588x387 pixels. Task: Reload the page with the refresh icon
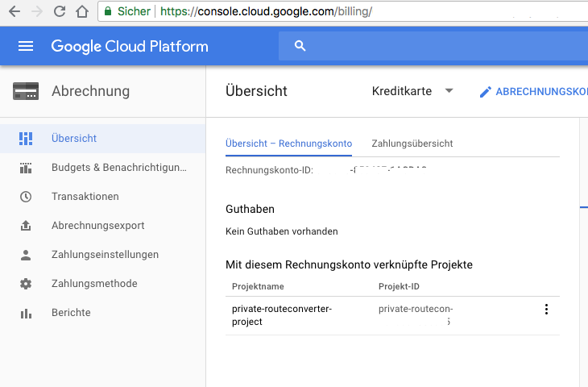[60, 11]
